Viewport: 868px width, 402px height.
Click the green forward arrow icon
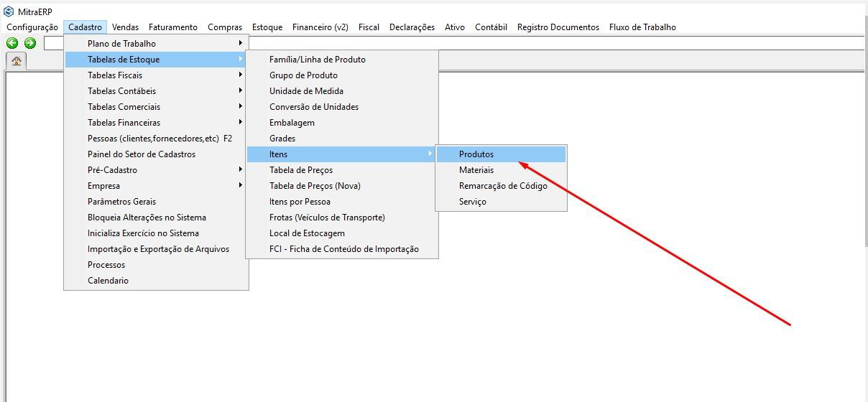point(30,43)
